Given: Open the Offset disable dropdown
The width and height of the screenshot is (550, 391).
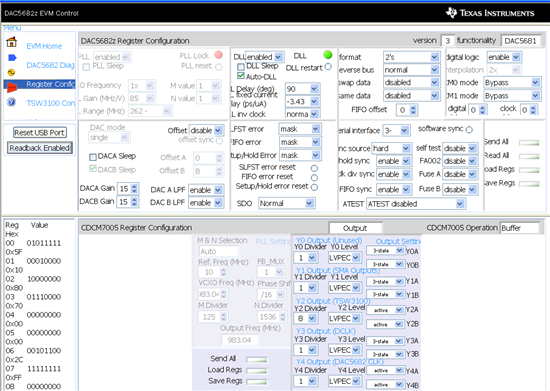Looking at the screenshot, I should pyautogui.click(x=206, y=131).
